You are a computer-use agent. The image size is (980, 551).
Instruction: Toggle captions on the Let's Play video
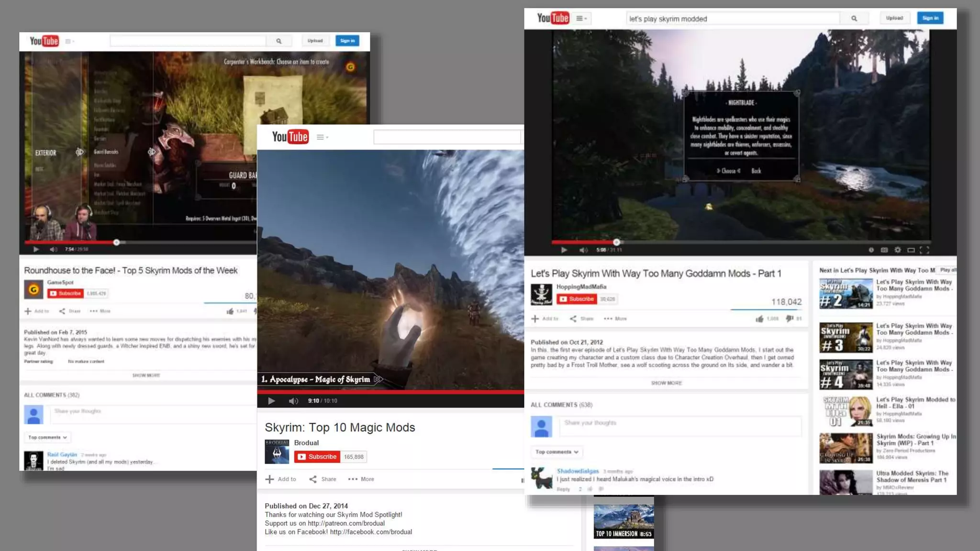click(884, 250)
